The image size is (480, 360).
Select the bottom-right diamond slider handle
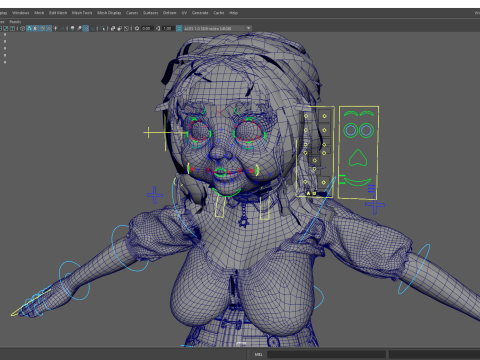324,182
